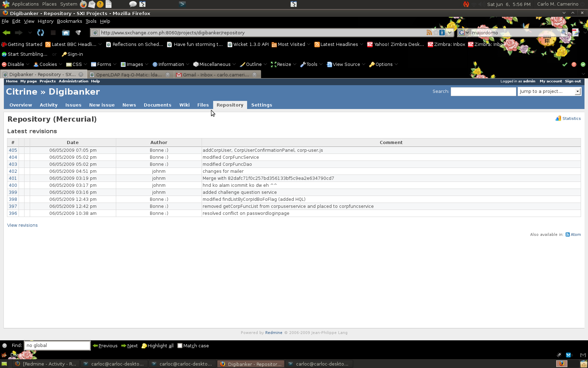Open the search engine selector dropdown

tap(464, 33)
